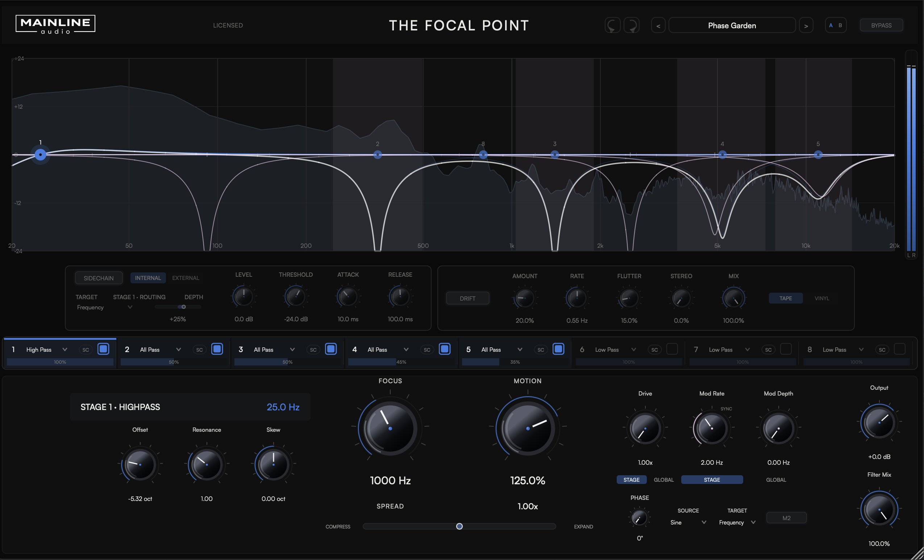Click the Skew knob
Image resolution: width=924 pixels, height=560 pixels.
click(273, 464)
